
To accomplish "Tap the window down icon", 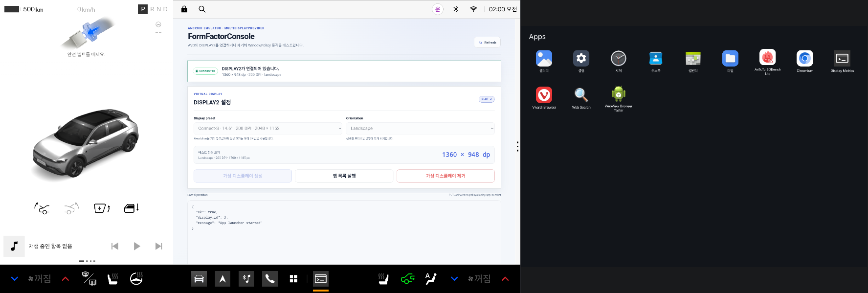I will pyautogui.click(x=132, y=208).
